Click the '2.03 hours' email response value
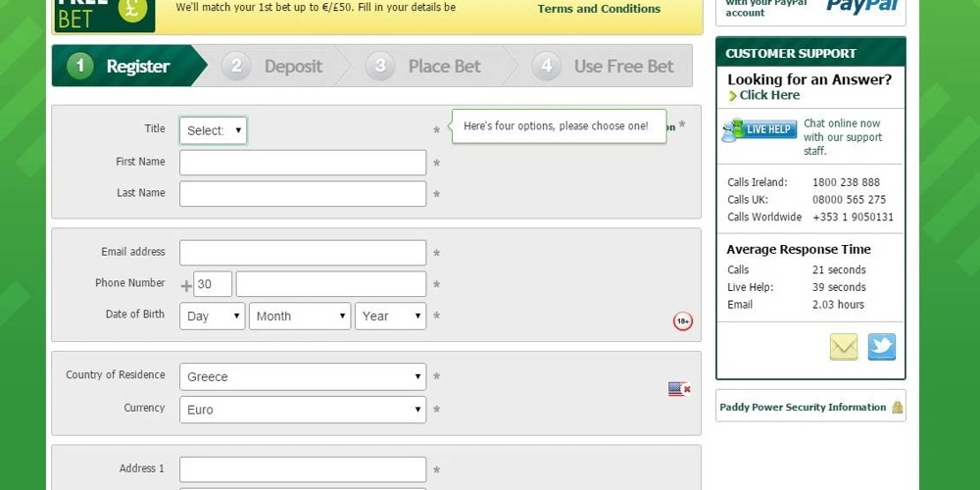980x490 pixels. tap(838, 305)
